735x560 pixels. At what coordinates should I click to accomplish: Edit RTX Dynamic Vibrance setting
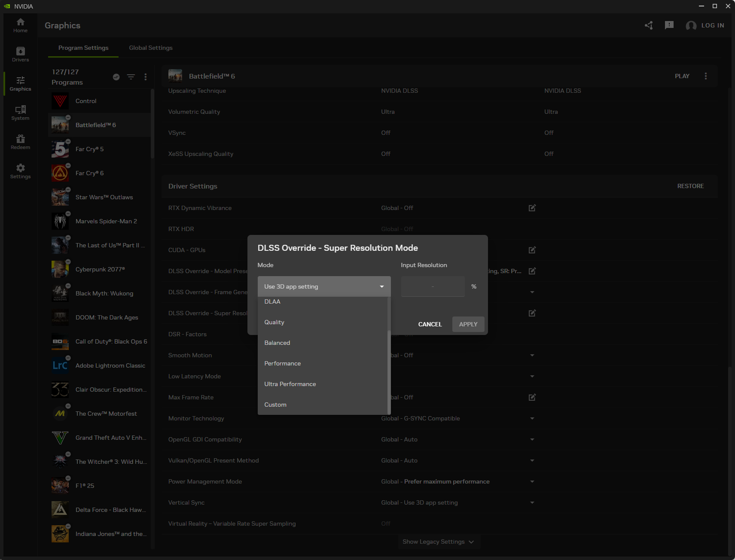[x=532, y=208]
